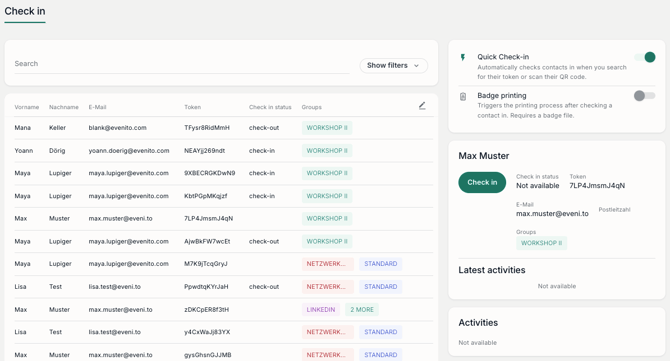670x361 pixels.
Task: Select detail panel token 7LP4JmsmJ4qN
Action: (x=597, y=186)
